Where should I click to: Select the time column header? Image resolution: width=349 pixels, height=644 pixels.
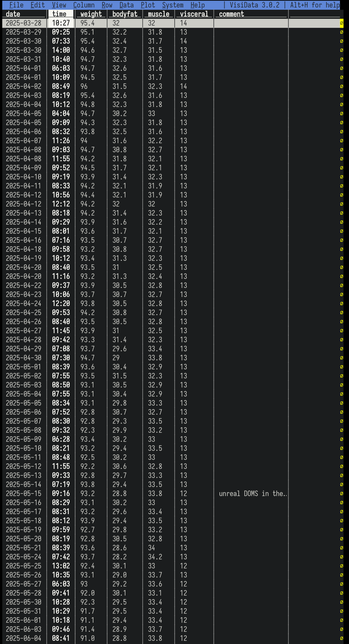click(59, 14)
